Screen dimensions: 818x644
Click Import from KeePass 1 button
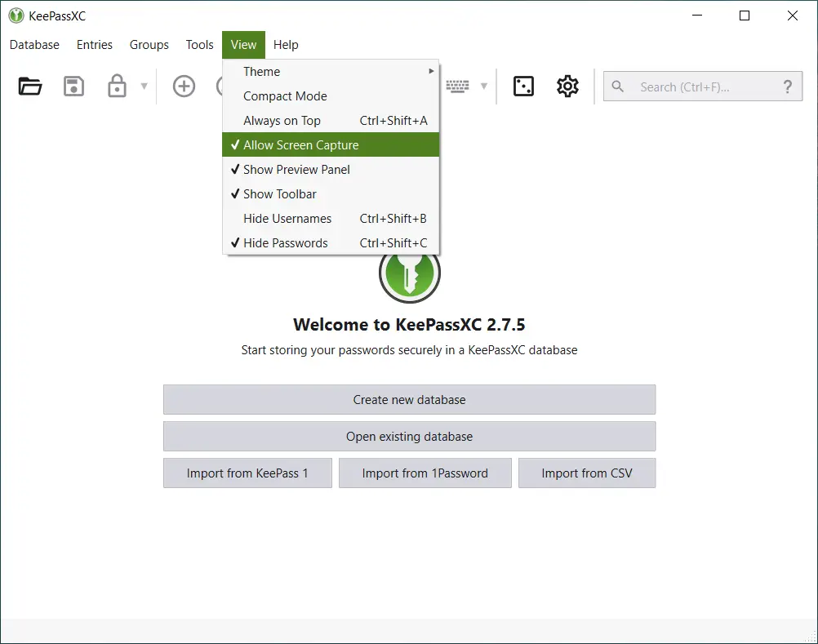(x=247, y=473)
